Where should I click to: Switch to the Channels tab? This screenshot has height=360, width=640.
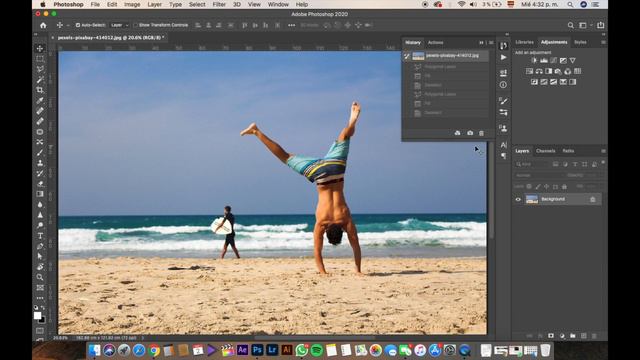click(545, 151)
